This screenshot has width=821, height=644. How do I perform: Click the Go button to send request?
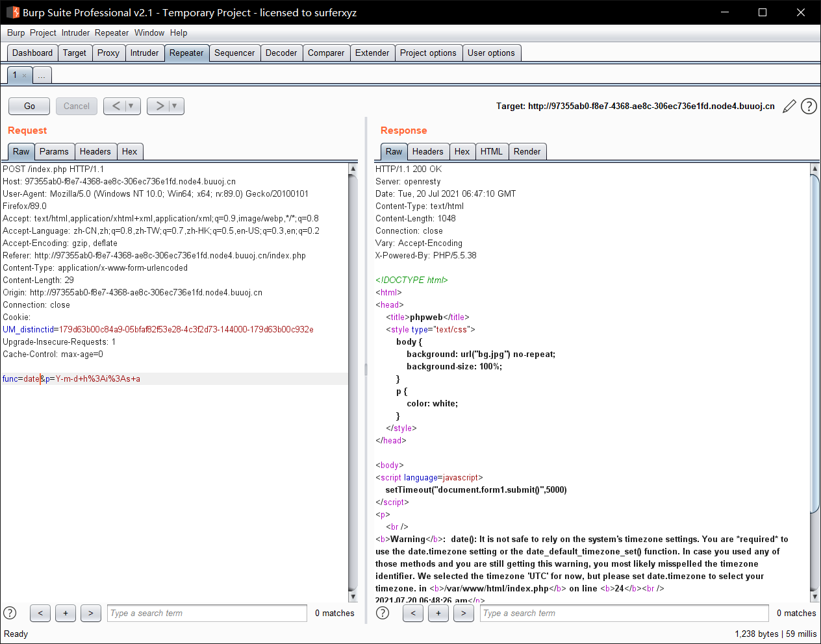[29, 106]
